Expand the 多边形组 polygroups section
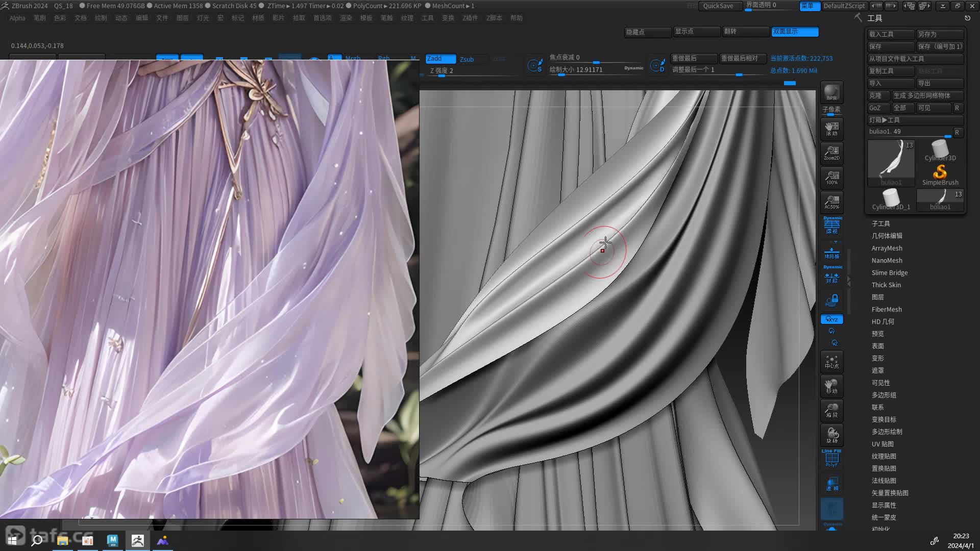Image resolution: width=980 pixels, height=551 pixels. click(884, 395)
